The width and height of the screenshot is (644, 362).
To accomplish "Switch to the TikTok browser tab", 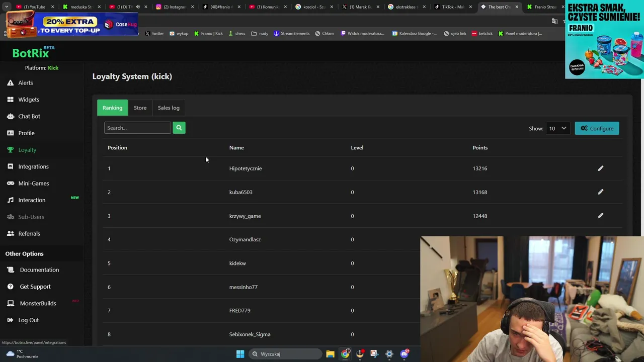I will [450, 7].
